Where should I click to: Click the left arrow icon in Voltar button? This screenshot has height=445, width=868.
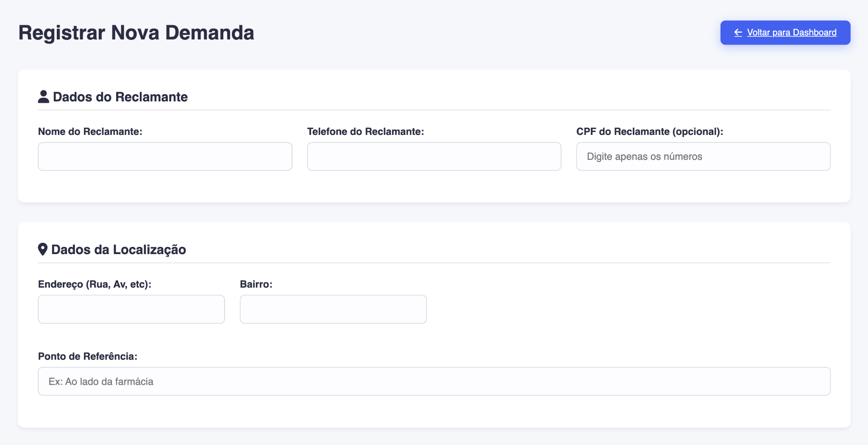click(738, 32)
